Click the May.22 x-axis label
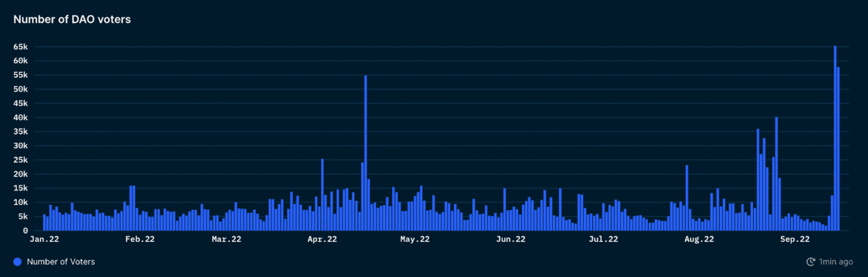The height and width of the screenshot is (277, 868). [415, 239]
